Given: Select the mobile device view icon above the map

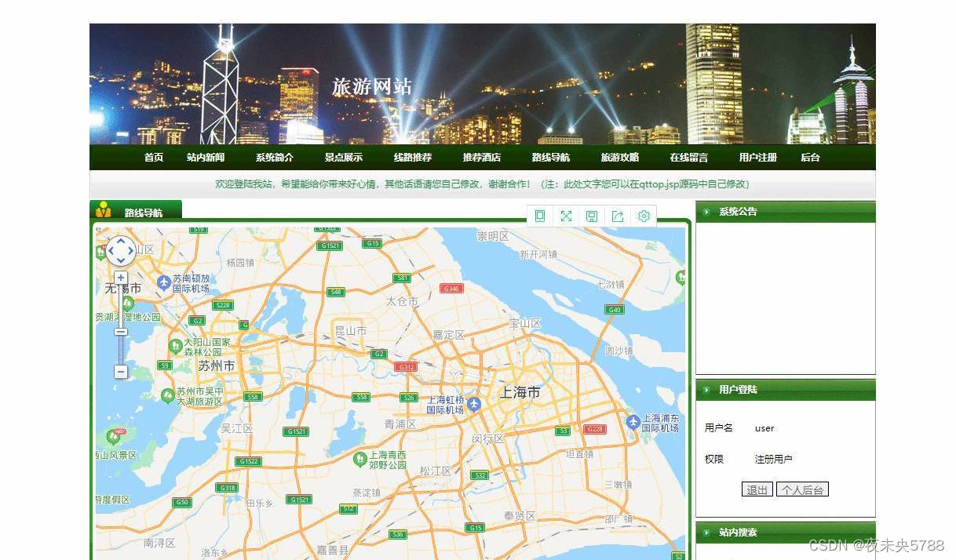Looking at the screenshot, I should pos(540,216).
